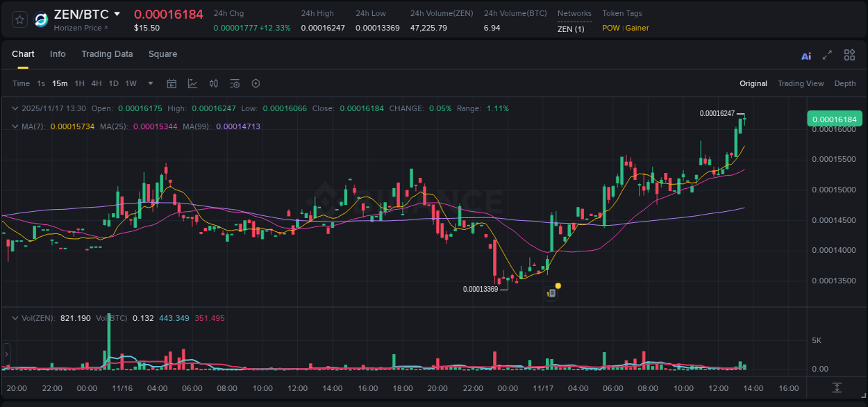Launch Binance AI with the Ai icon
This screenshot has width=868, height=407.
806,55
